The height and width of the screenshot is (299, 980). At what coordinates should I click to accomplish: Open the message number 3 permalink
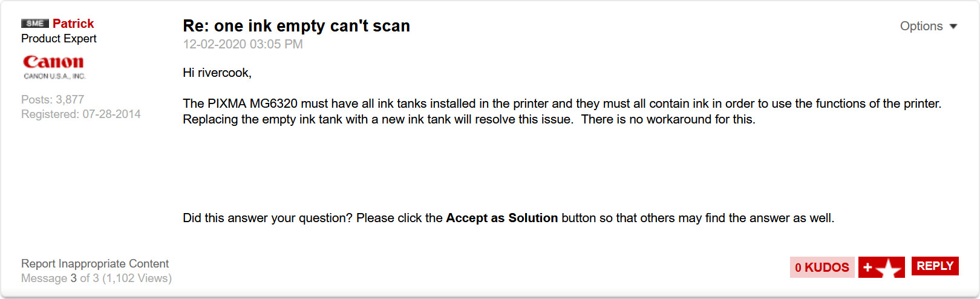point(74,278)
